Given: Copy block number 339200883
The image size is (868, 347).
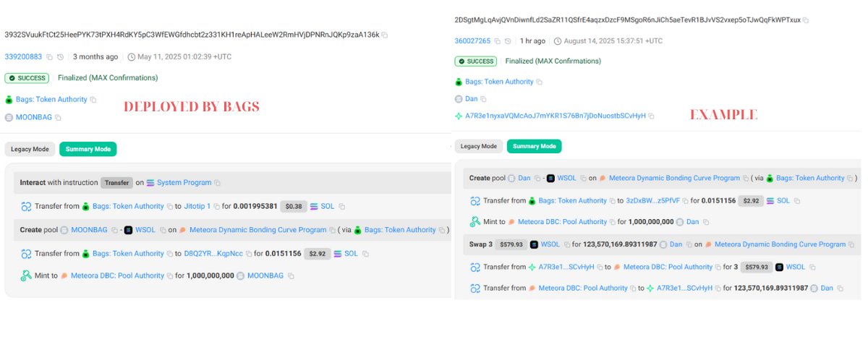Looking at the screenshot, I should point(48,56).
